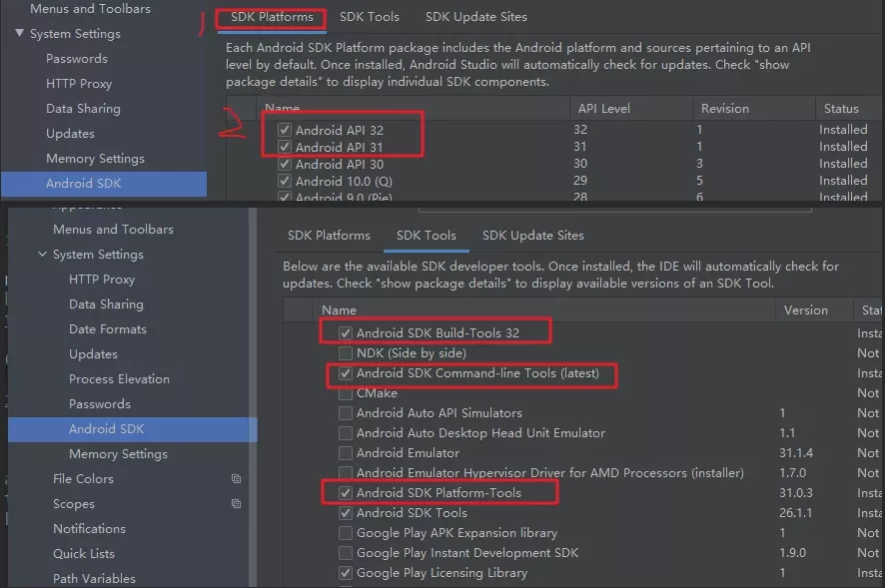Click the Version column header

click(805, 309)
